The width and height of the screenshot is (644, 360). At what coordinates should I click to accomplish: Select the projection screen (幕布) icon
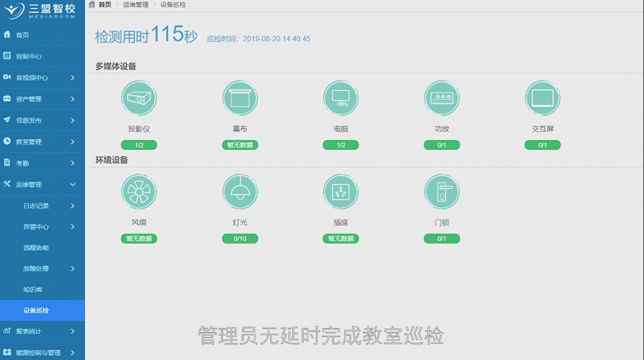240,98
